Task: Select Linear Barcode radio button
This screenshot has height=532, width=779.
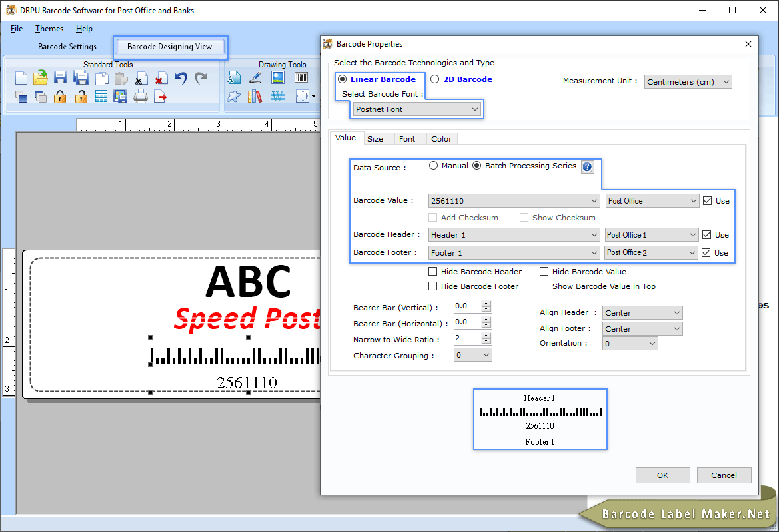Action: (342, 79)
